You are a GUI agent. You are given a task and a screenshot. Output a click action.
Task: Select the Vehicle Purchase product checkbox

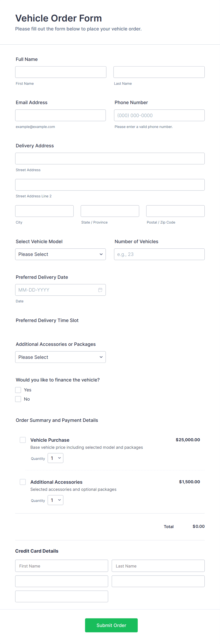point(22,440)
